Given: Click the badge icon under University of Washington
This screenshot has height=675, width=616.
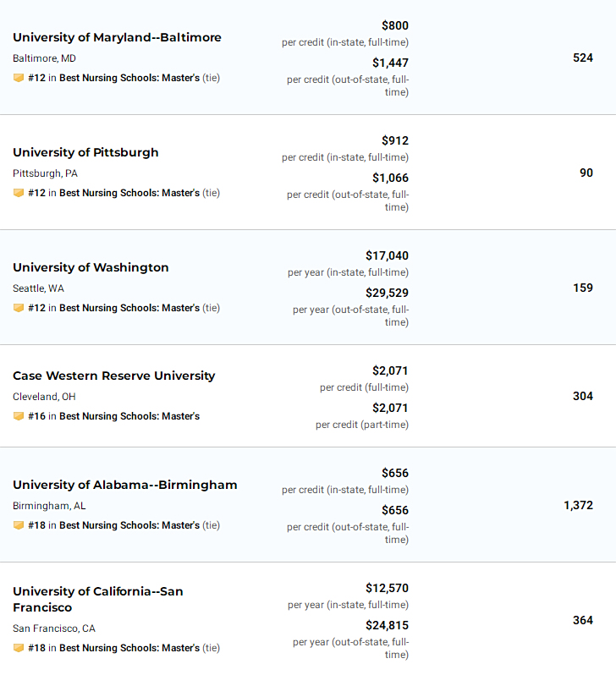Looking at the screenshot, I should [x=19, y=308].
